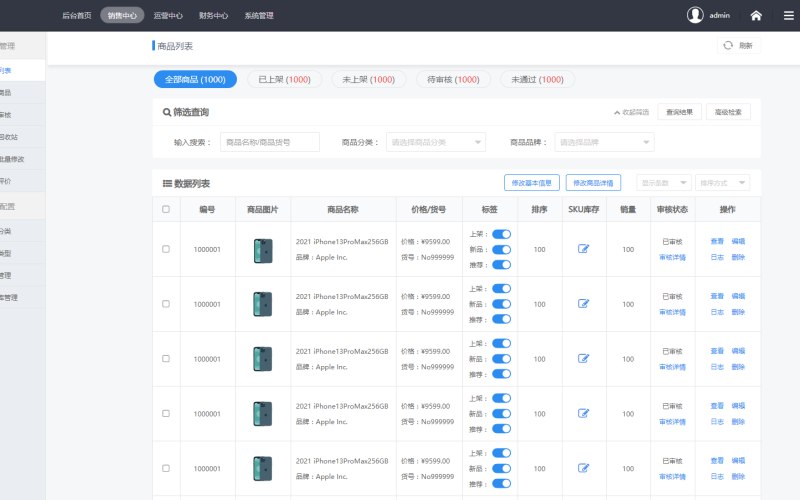Tick the checkbox of the third product row
The image size is (800, 500).
tap(166, 359)
